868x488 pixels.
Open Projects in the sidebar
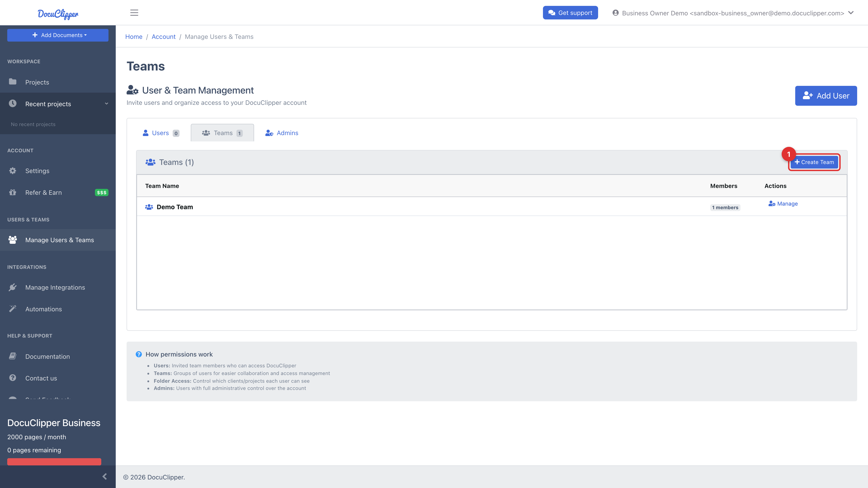(58, 82)
